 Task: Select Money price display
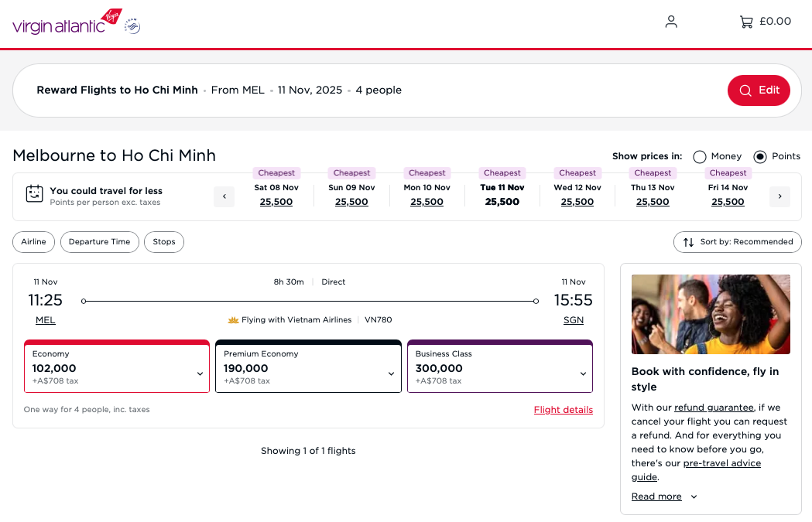(700, 157)
